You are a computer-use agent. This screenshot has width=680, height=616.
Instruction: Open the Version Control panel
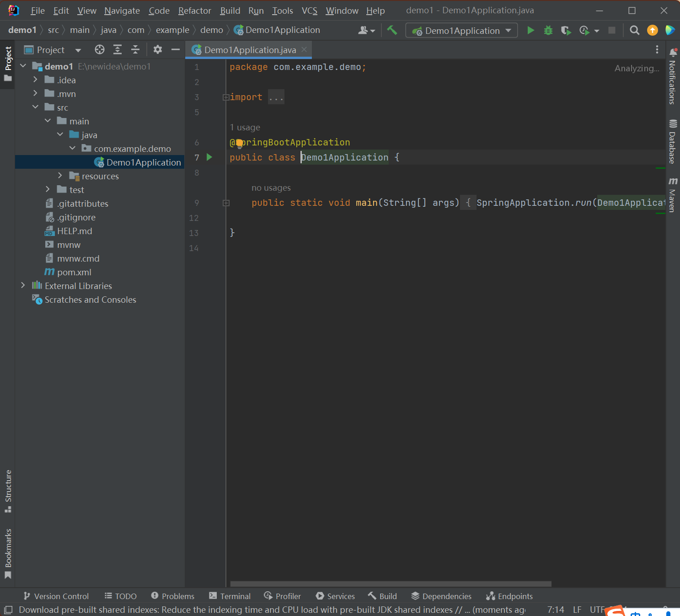(56, 596)
